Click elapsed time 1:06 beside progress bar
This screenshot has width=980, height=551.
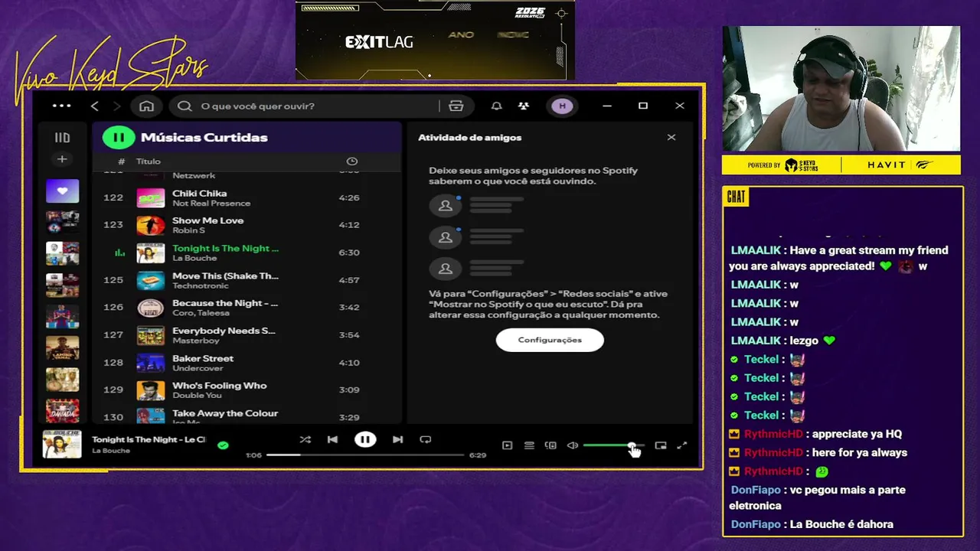(x=253, y=455)
